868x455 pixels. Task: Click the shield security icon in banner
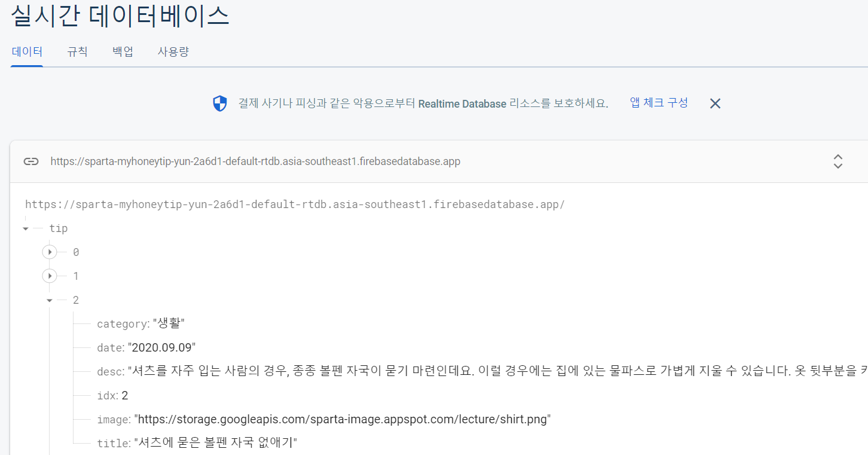pyautogui.click(x=220, y=103)
